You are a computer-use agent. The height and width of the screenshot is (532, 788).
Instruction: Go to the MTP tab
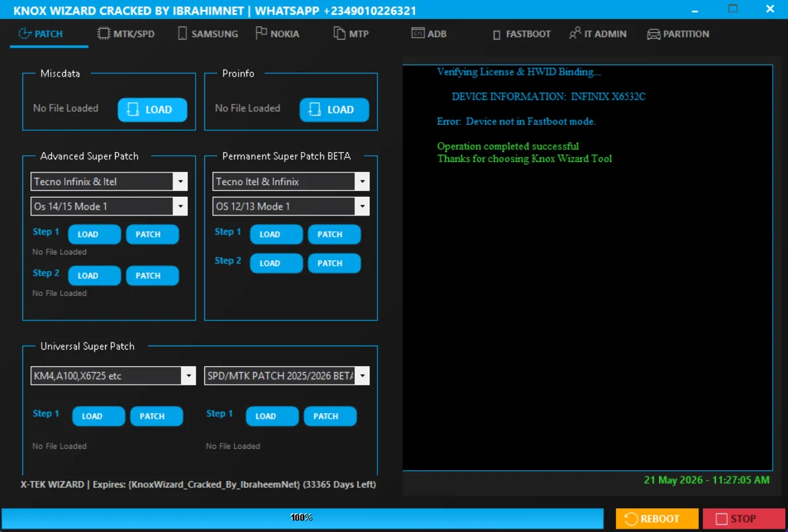click(x=351, y=34)
